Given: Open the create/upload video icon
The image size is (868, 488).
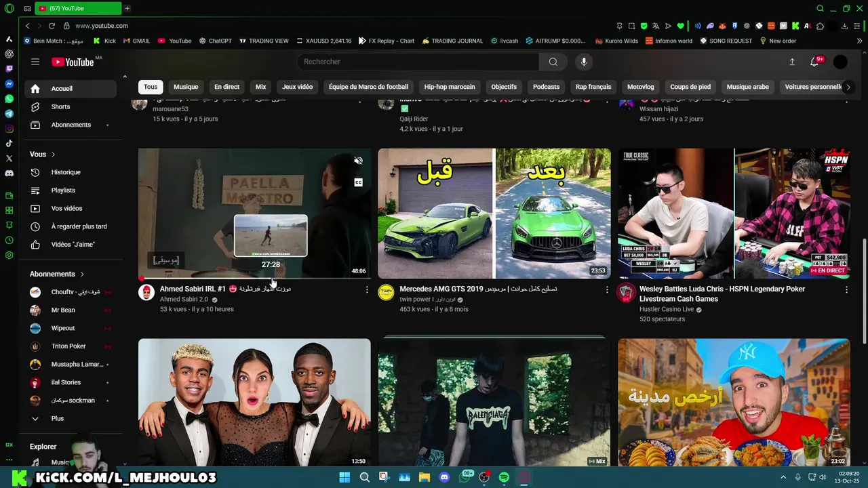Looking at the screenshot, I should (792, 62).
